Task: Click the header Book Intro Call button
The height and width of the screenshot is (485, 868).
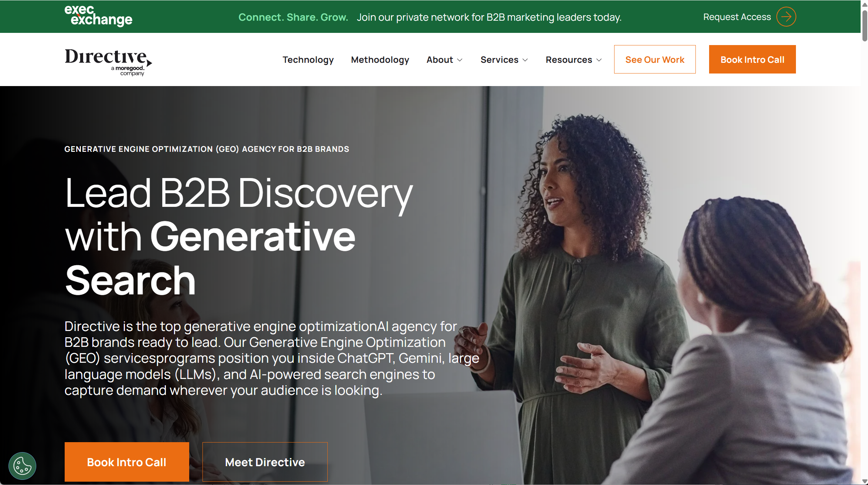Action: coord(752,59)
